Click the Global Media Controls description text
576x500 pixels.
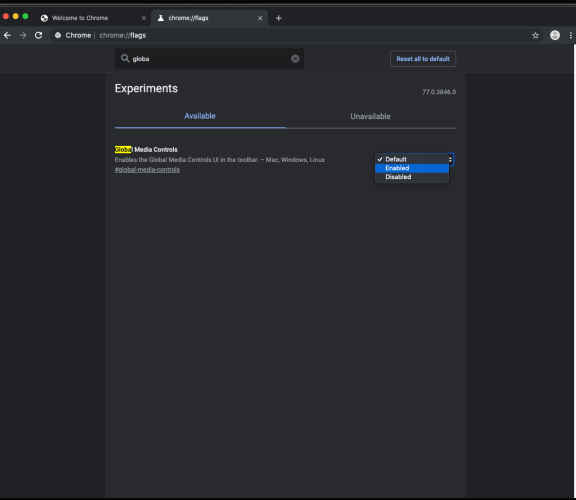click(220, 160)
